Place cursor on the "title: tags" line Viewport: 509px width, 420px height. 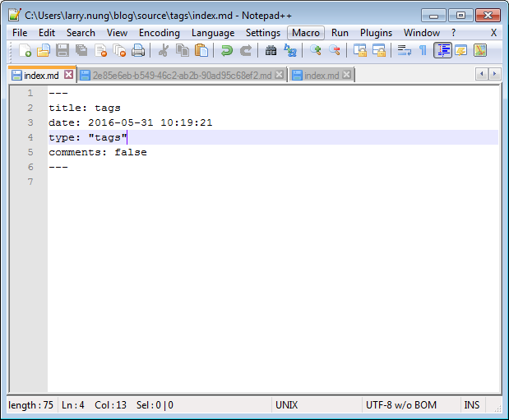click(x=85, y=108)
